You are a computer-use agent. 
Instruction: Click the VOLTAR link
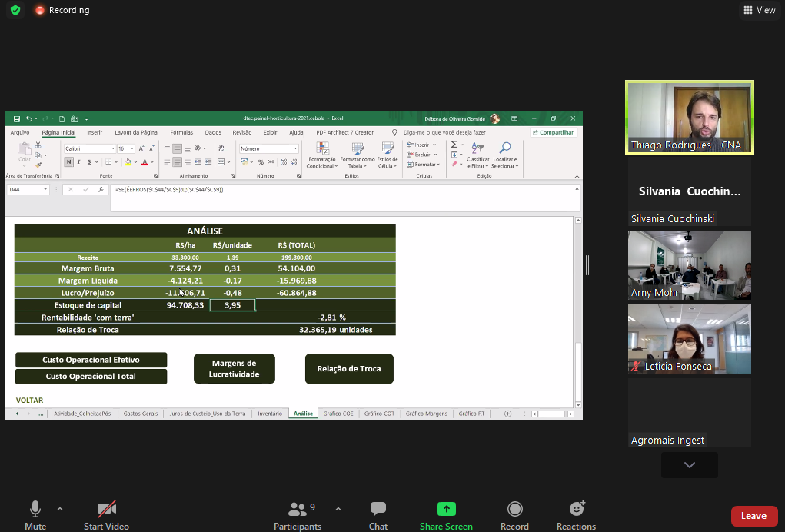(x=29, y=401)
